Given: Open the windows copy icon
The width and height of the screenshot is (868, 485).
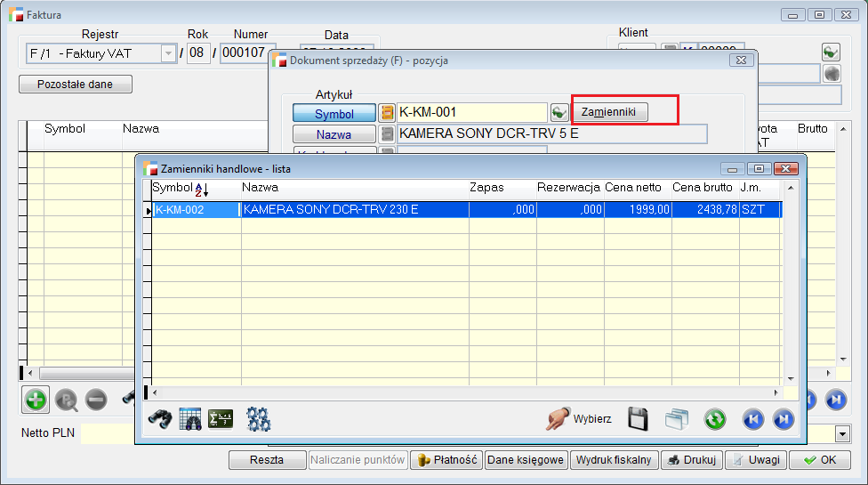Looking at the screenshot, I should (677, 419).
